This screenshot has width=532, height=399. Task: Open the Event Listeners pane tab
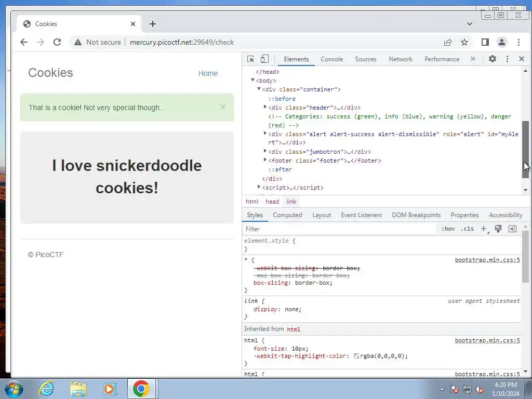[362, 215]
